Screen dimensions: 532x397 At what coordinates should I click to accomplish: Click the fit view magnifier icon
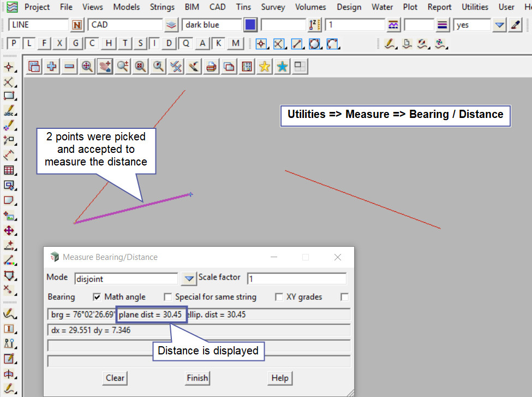tap(87, 66)
